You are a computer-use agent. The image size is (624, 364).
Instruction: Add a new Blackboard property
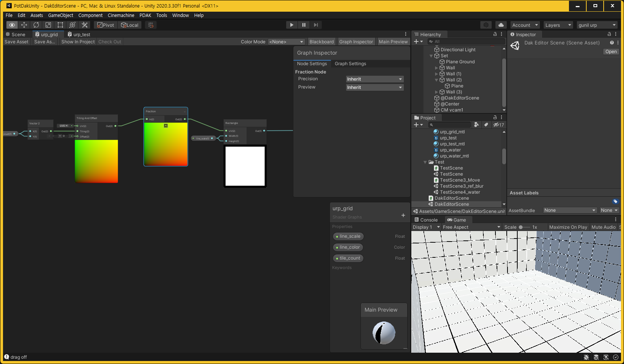click(x=403, y=216)
